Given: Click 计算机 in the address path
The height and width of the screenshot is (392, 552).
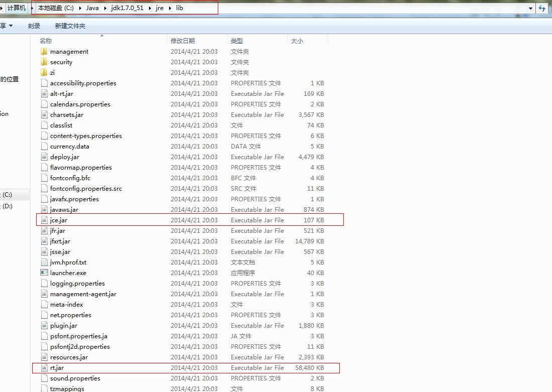Looking at the screenshot, I should [16, 8].
